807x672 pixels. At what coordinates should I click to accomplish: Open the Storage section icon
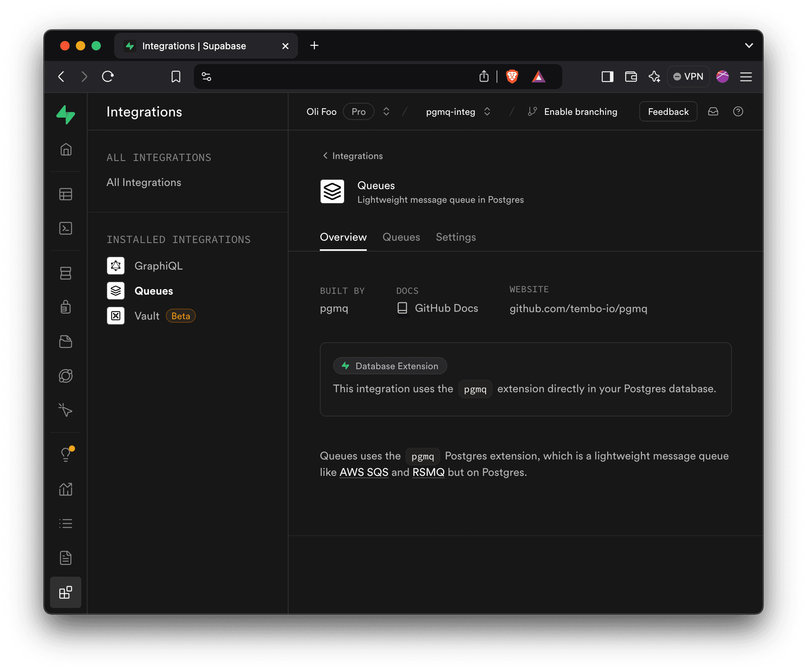(66, 342)
